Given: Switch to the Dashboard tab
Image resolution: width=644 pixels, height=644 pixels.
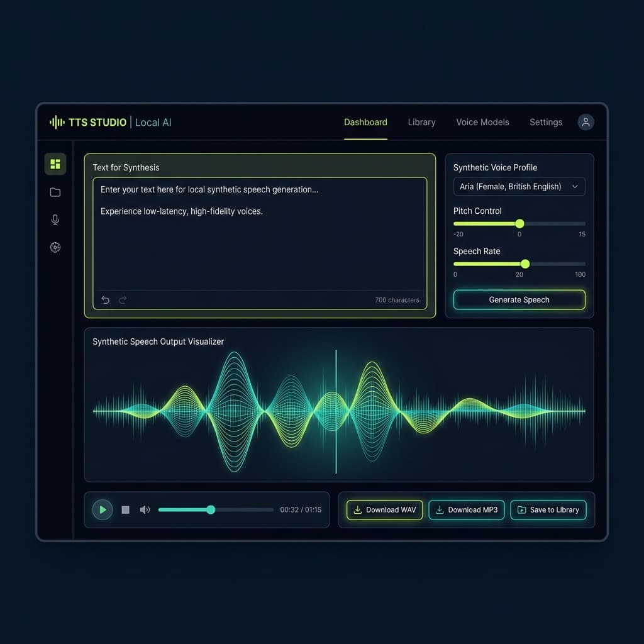Looking at the screenshot, I should [365, 122].
